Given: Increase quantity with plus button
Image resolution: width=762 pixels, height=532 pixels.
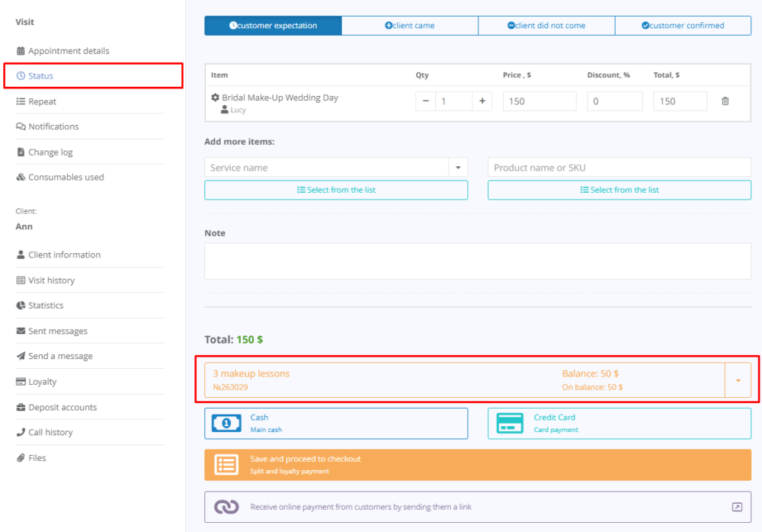Looking at the screenshot, I should [482, 101].
